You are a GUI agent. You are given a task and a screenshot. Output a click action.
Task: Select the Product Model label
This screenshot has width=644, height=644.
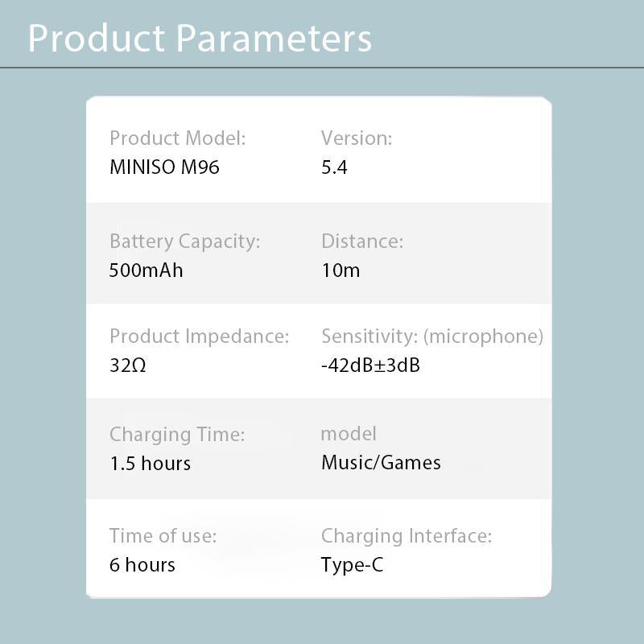178,138
